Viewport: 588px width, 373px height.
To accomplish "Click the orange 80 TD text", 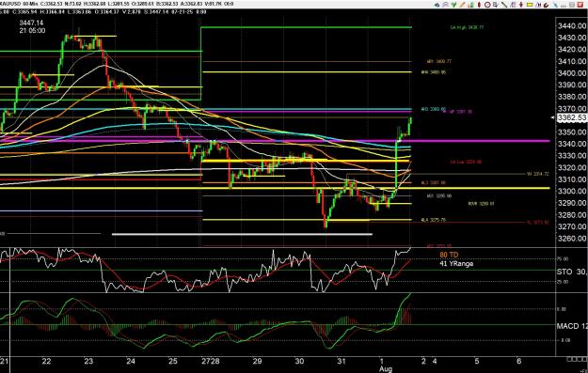I will [449, 255].
